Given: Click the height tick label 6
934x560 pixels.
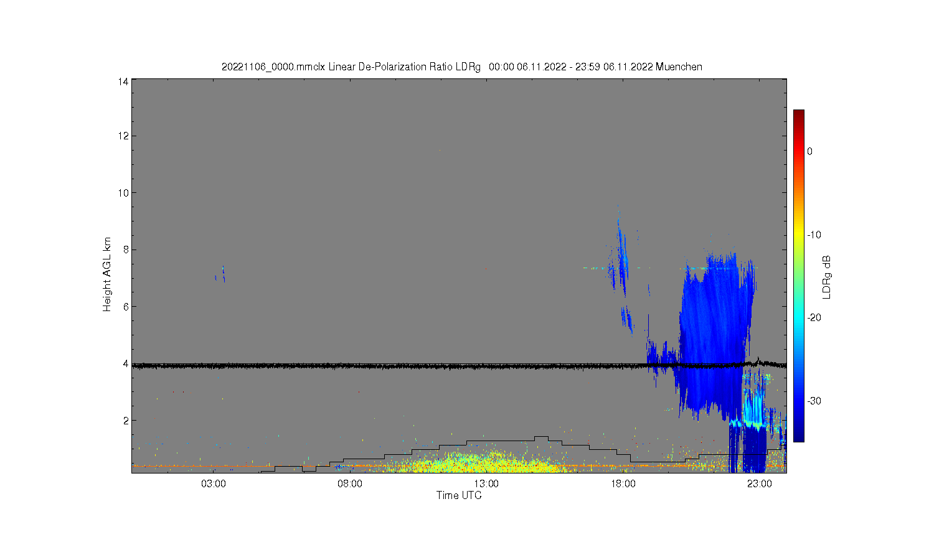Looking at the screenshot, I should tap(126, 307).
